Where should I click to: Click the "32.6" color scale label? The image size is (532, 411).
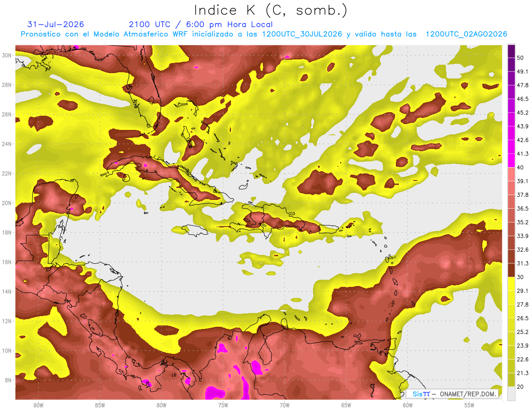523,250
